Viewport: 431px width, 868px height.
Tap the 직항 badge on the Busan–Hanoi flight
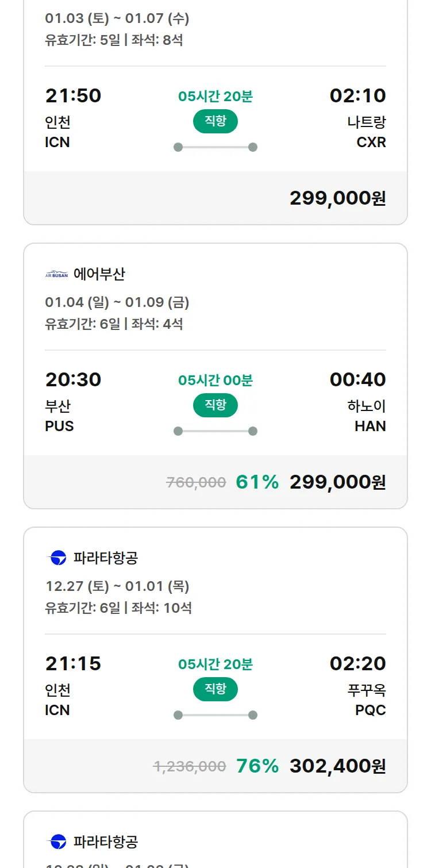click(215, 405)
